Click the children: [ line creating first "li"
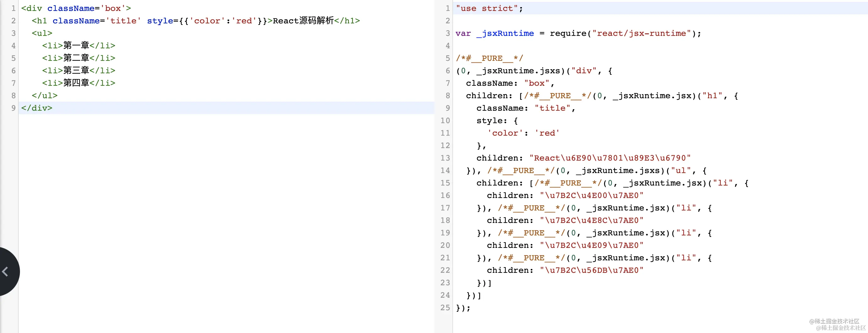The width and height of the screenshot is (868, 333). [x=612, y=182]
